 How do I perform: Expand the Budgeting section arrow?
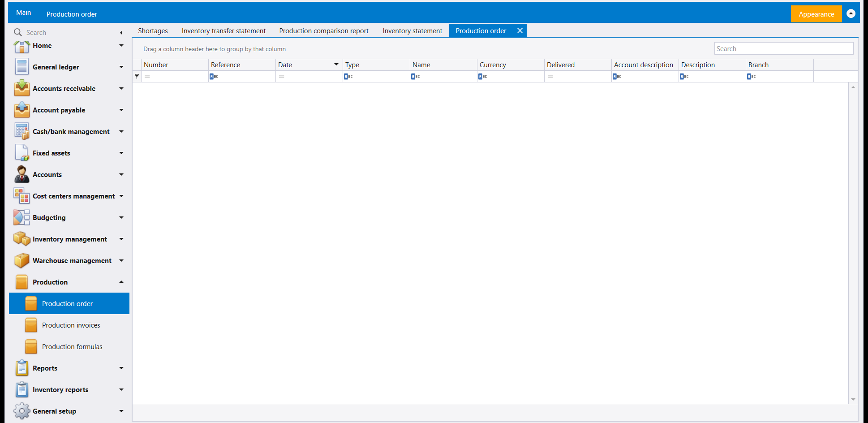tap(121, 217)
